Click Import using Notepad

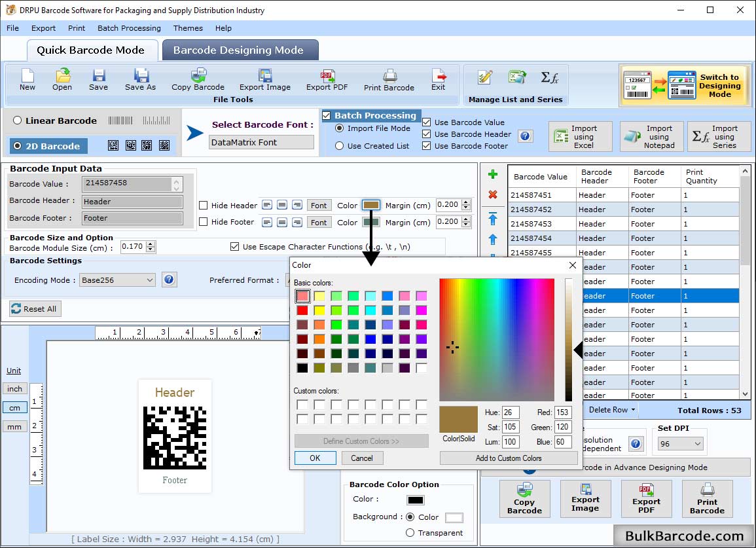[652, 137]
